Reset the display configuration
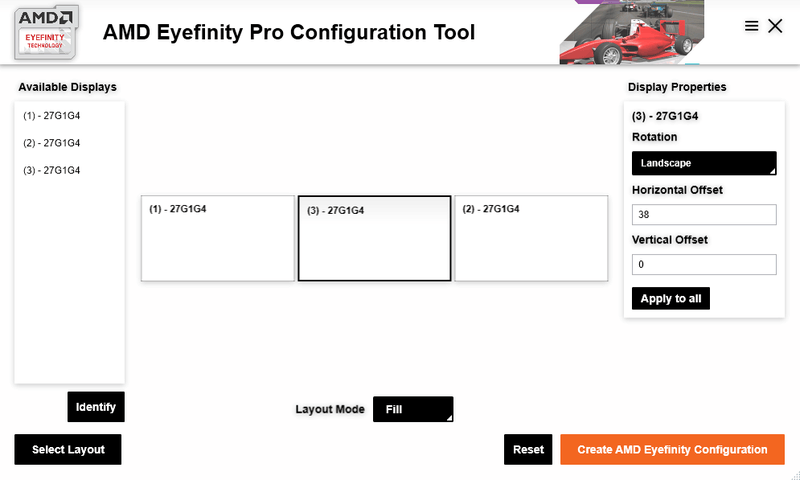Screen dimensions: 800x480 (x=528, y=450)
